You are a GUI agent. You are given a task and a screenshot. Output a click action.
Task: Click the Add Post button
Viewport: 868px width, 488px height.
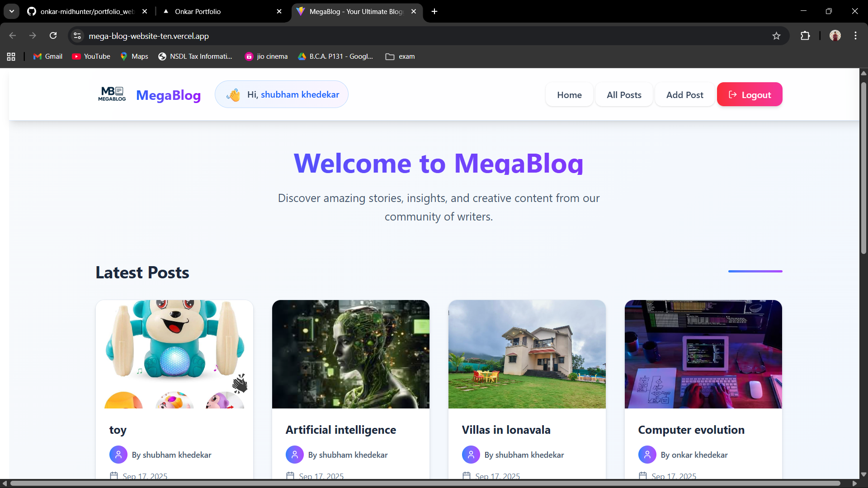[684, 95]
